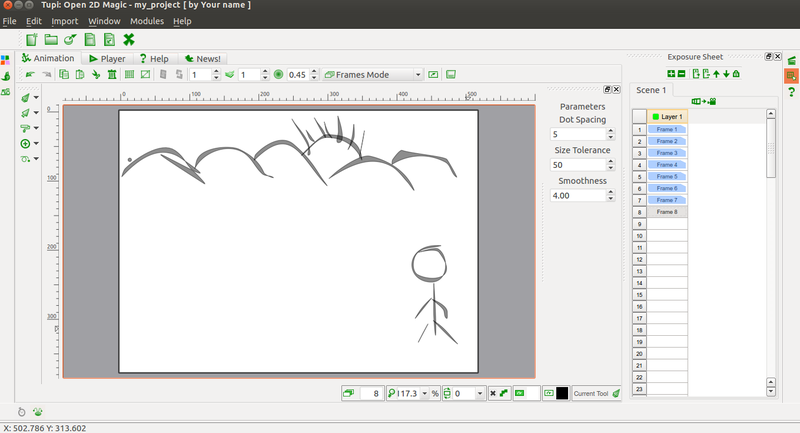Toggle the grid display icon

(130, 74)
